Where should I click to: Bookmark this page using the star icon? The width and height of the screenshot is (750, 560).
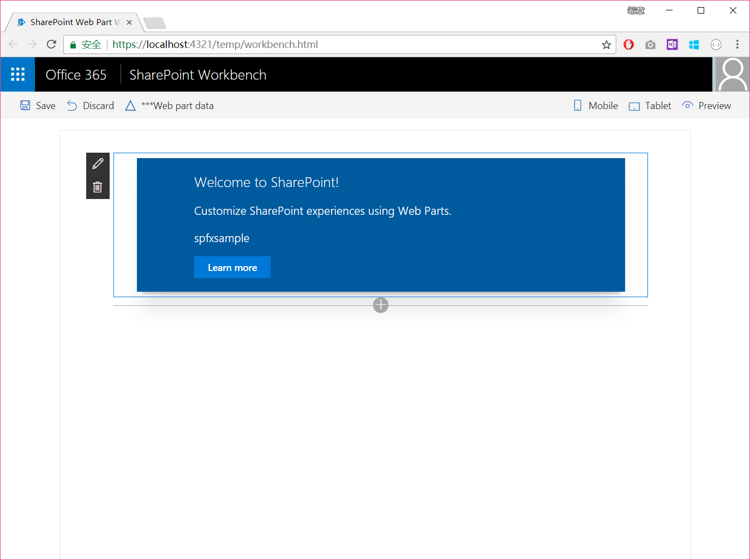pyautogui.click(x=606, y=44)
